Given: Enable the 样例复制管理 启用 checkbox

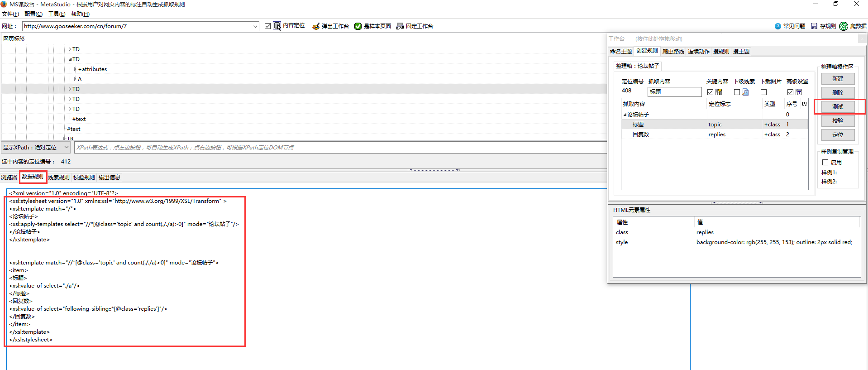Looking at the screenshot, I should coord(825,162).
